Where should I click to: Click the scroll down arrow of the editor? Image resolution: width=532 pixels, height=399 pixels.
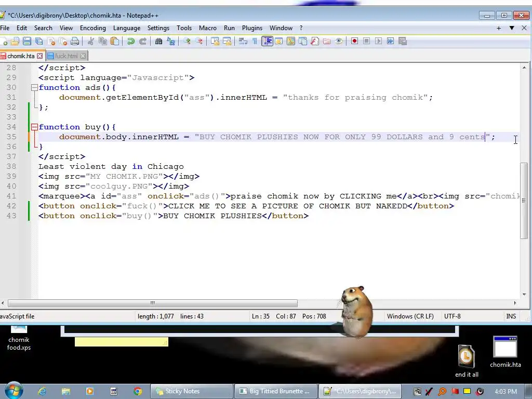[x=524, y=295]
